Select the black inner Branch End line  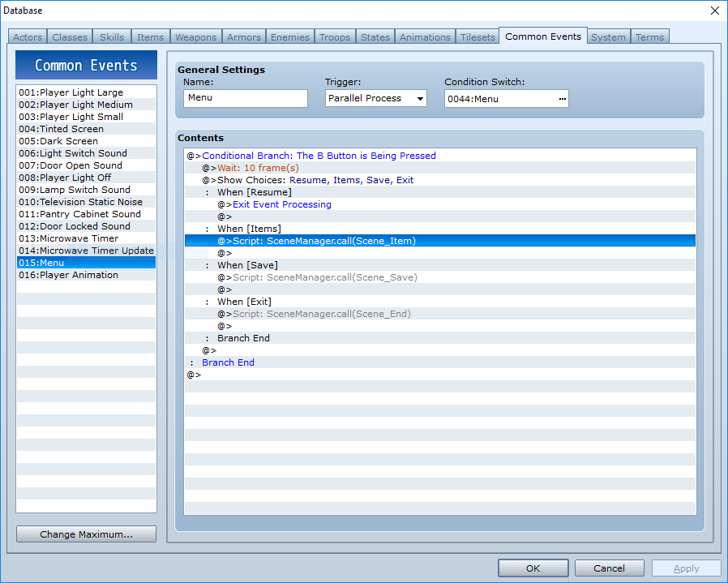[440, 338]
